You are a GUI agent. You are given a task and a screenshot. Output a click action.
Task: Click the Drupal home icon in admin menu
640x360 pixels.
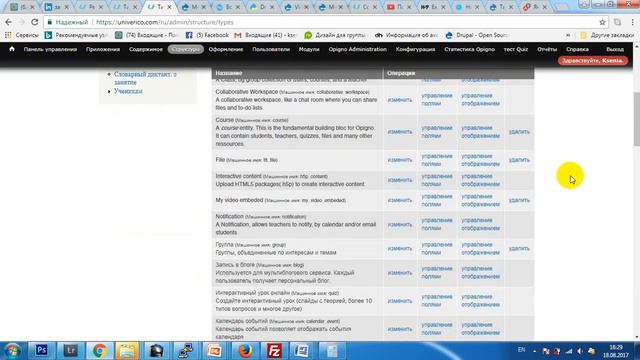[12, 49]
